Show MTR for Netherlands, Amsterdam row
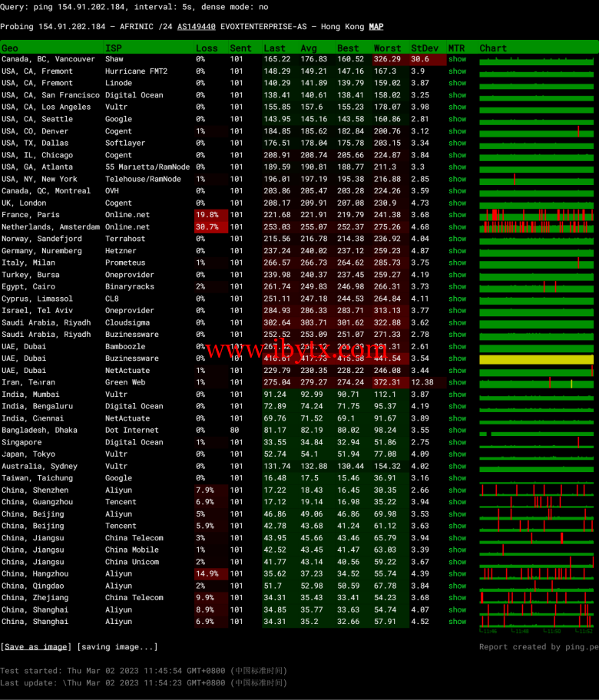 (x=457, y=227)
